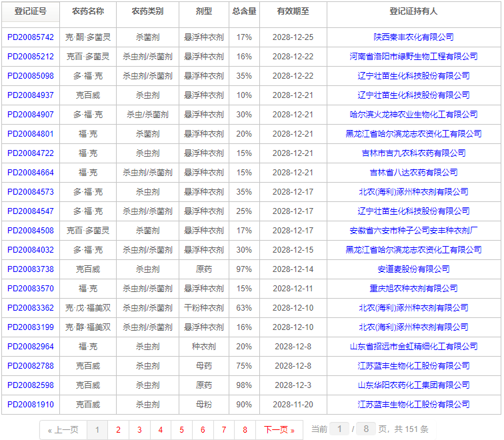This screenshot has height=440, width=504.
Task: Select 母粉 formulation cell
Action: coord(204,404)
